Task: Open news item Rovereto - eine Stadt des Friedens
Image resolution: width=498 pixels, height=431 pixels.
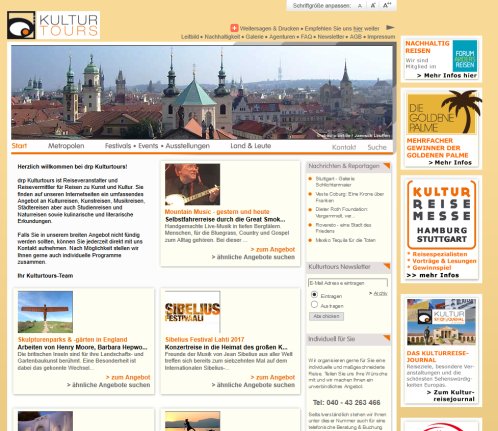Action: tap(343, 228)
